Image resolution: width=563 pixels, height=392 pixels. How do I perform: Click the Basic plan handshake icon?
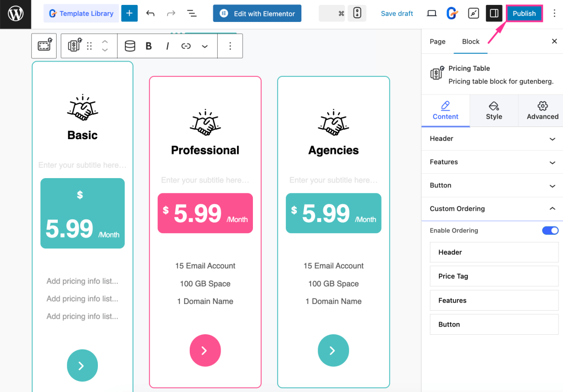pyautogui.click(x=82, y=107)
